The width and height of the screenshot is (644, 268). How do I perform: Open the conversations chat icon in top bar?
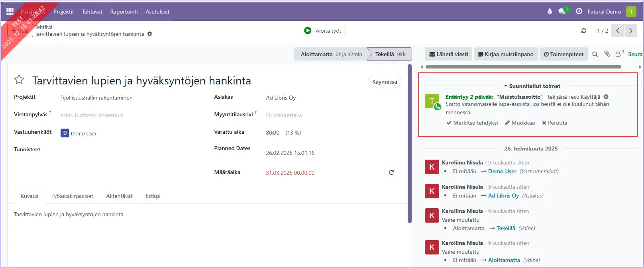tap(562, 12)
